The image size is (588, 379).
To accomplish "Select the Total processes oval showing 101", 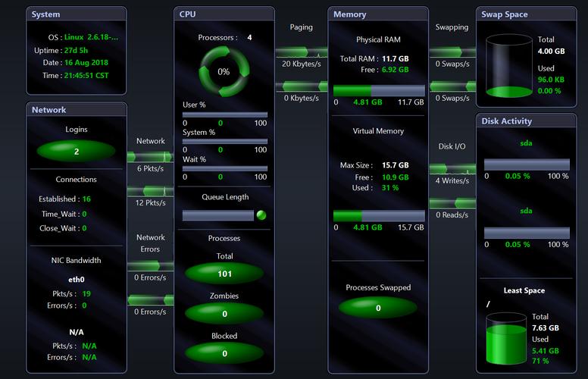I will [x=224, y=274].
